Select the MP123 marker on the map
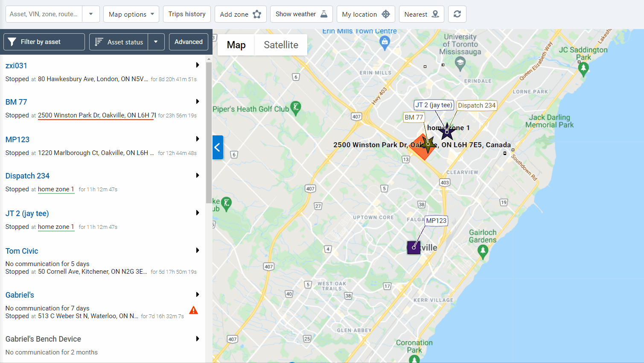This screenshot has height=363, width=644. [x=413, y=247]
